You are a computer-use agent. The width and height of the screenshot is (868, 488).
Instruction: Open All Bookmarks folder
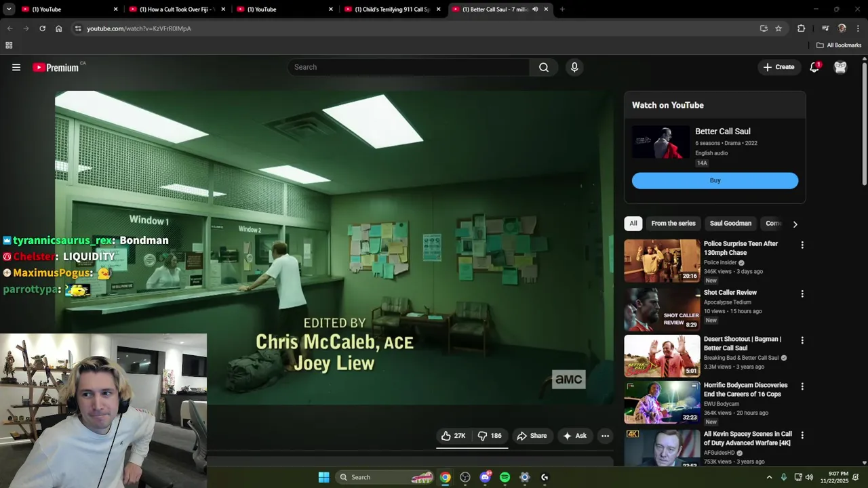(838, 45)
